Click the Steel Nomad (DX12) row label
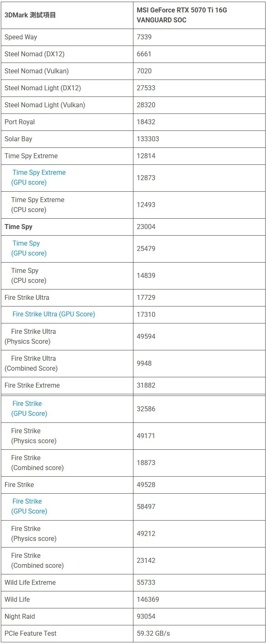 point(34,54)
